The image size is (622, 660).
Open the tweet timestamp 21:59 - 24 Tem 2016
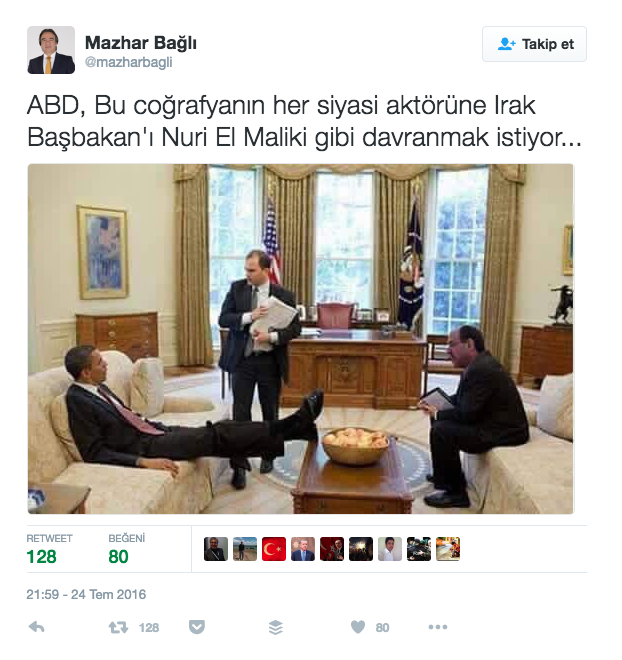point(86,594)
